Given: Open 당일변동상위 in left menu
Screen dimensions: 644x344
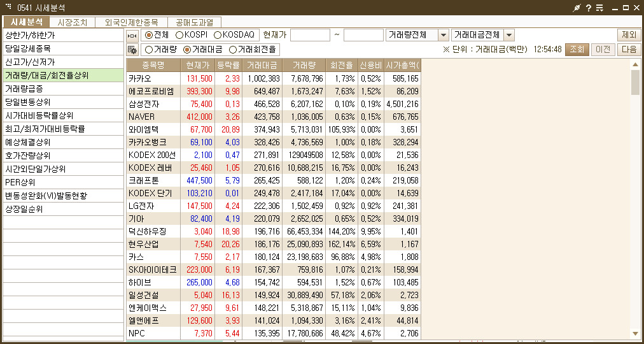Looking at the screenshot, I should 63,103.
